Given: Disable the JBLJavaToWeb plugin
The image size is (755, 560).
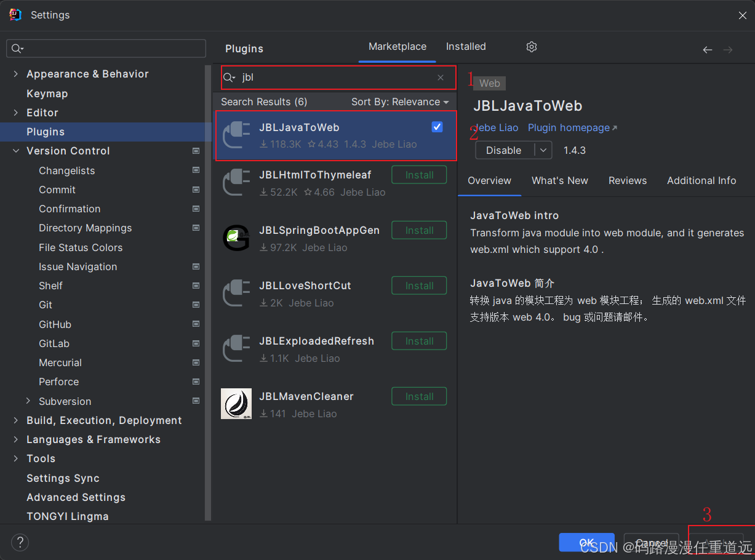Looking at the screenshot, I should [504, 150].
